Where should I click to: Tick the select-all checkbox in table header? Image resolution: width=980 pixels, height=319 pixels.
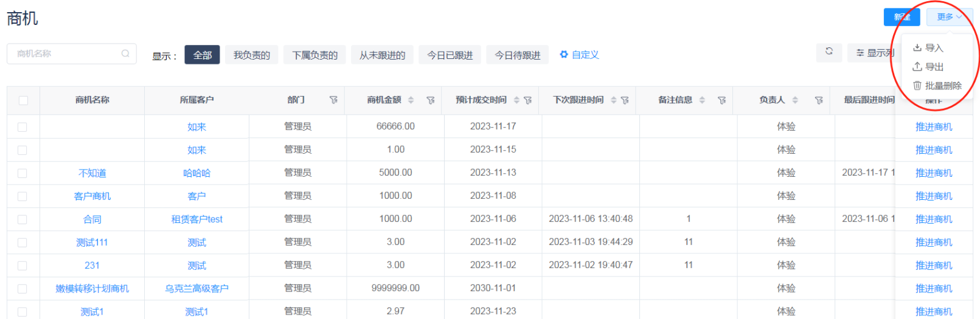coord(23,100)
